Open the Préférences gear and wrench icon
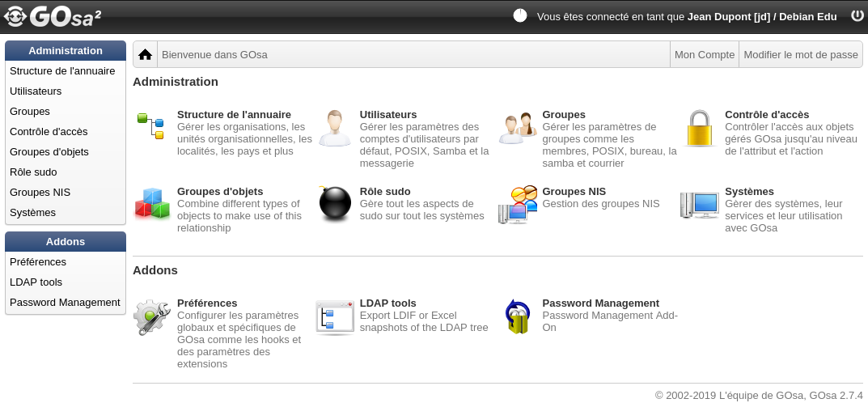The height and width of the screenshot is (403, 868). tap(151, 316)
